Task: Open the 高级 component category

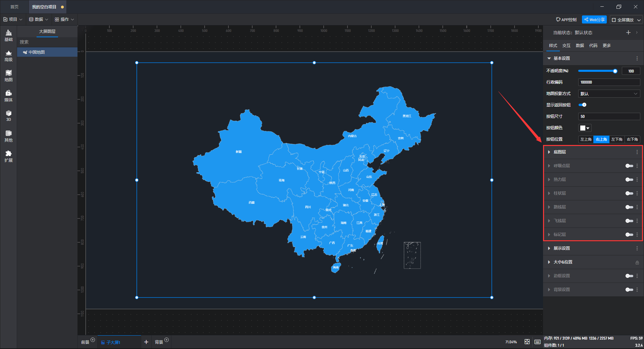Action: (8, 56)
